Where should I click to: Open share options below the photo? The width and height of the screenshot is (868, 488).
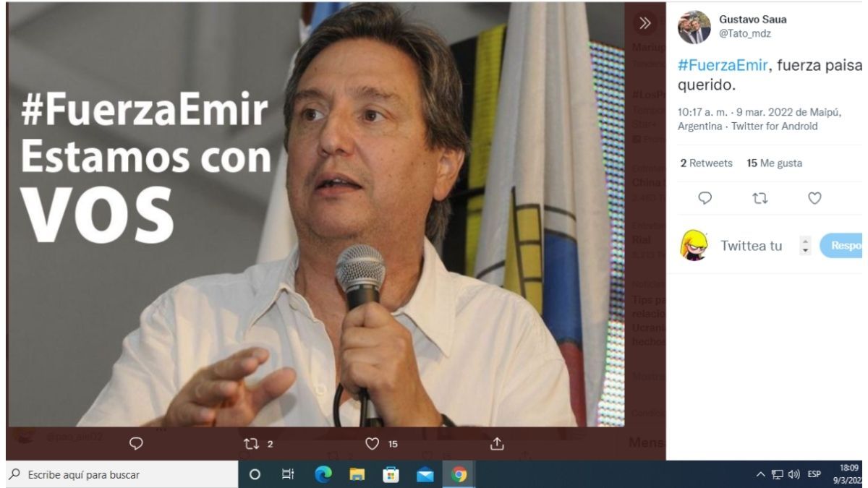tap(497, 444)
